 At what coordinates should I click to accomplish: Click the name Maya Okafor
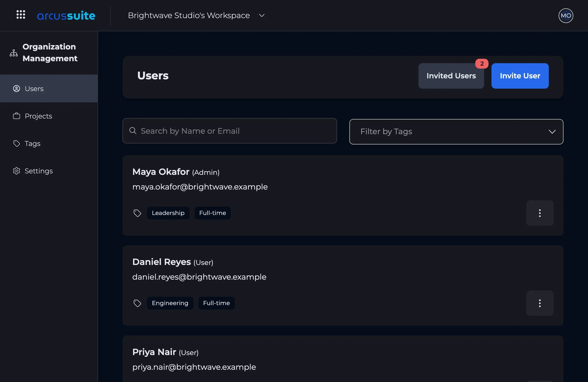pos(161,172)
